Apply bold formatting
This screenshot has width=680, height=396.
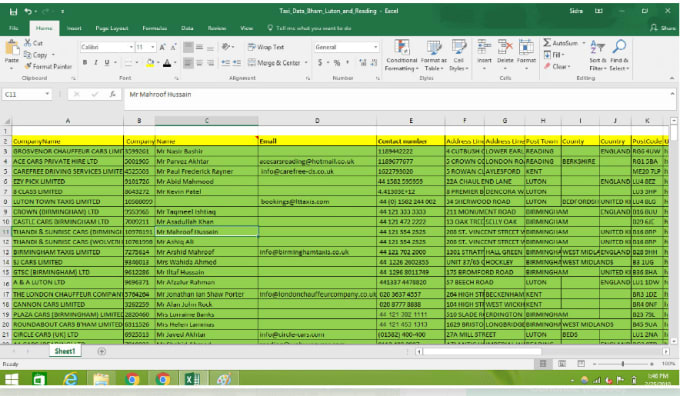click(x=85, y=62)
